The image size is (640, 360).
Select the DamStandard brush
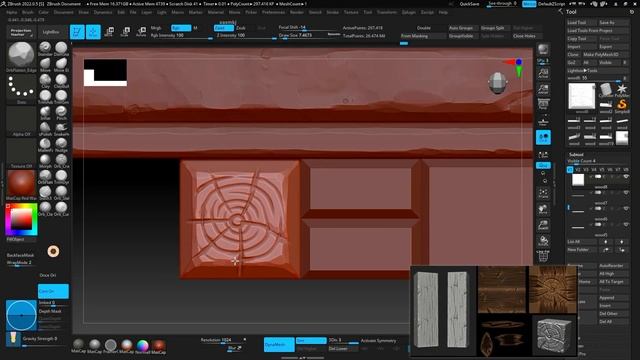[61, 49]
